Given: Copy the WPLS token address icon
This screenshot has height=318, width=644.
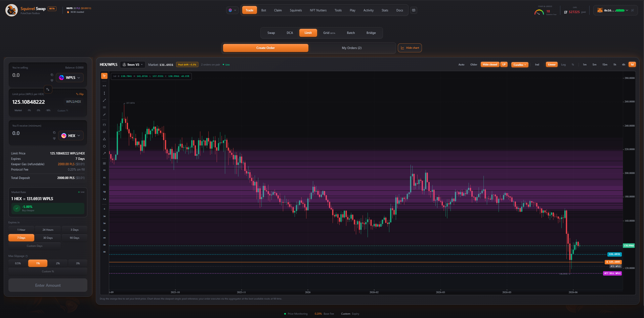Looking at the screenshot, I should coord(52,75).
